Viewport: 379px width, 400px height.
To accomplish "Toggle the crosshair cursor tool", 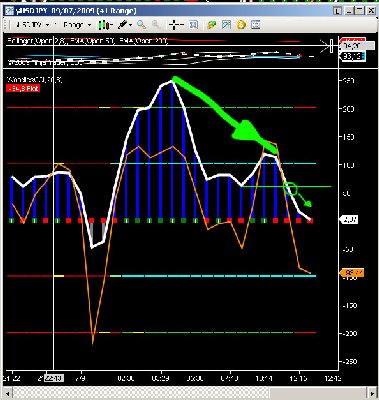I will click(x=174, y=25).
